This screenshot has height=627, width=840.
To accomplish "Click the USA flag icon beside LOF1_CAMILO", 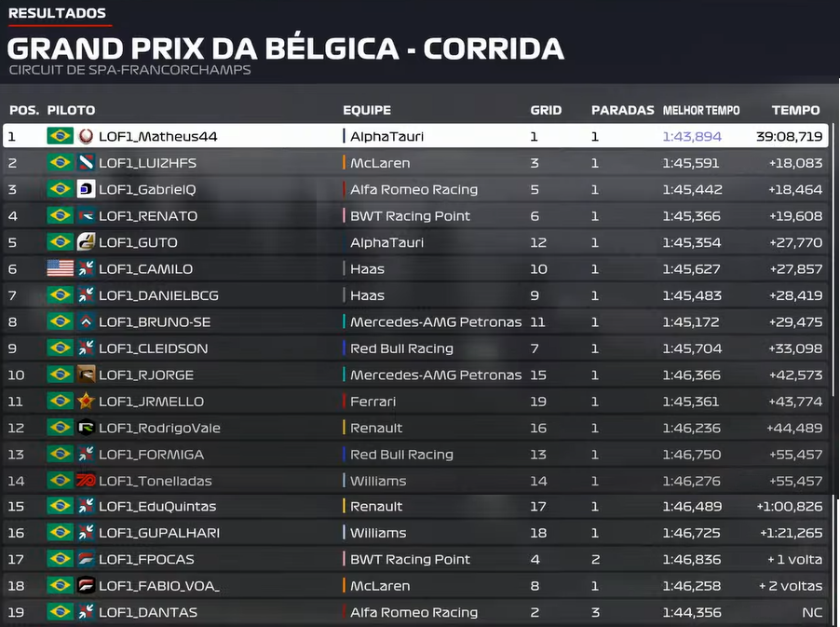I will [60, 268].
